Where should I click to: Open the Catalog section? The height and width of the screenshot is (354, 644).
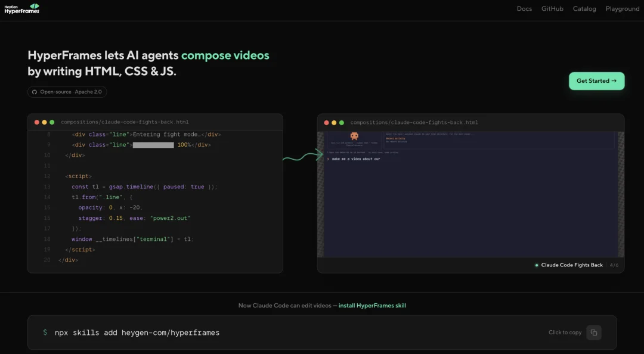click(x=584, y=8)
